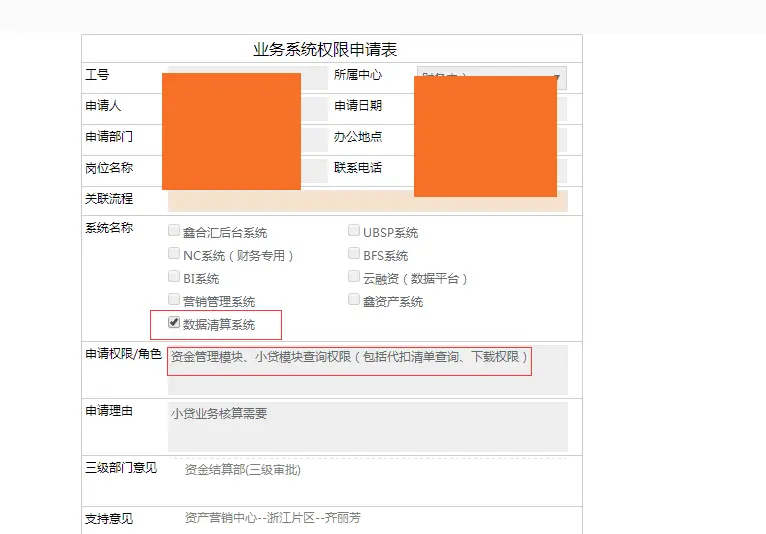Click the 申请理由 text area
766x534 pixels.
pos(368,427)
